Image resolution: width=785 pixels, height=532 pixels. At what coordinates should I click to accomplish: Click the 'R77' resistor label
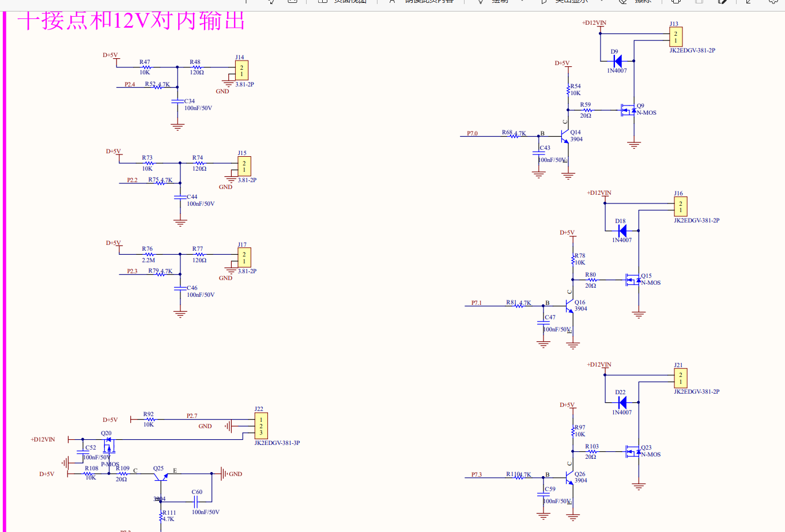[198, 249]
